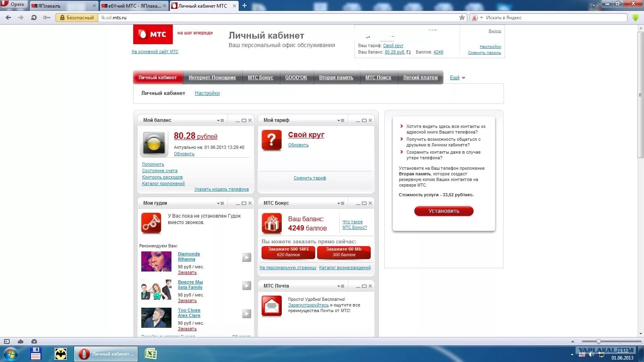644x362 pixels.
Task: Switch to Вторая память tab
Action: click(x=336, y=78)
